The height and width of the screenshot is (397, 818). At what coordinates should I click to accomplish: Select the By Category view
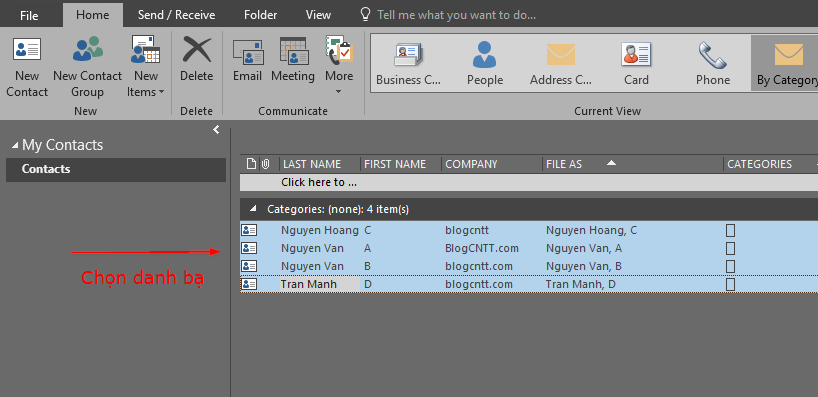[785, 64]
